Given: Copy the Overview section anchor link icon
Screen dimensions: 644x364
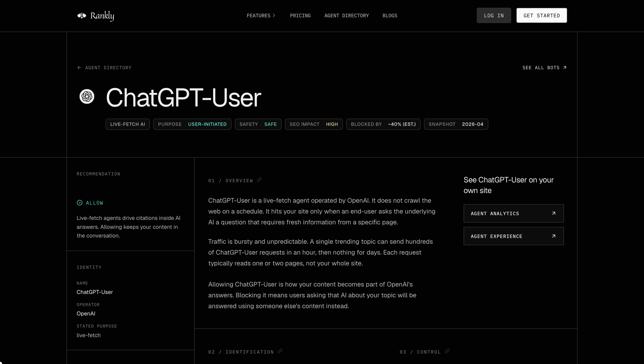Looking at the screenshot, I should [259, 180].
